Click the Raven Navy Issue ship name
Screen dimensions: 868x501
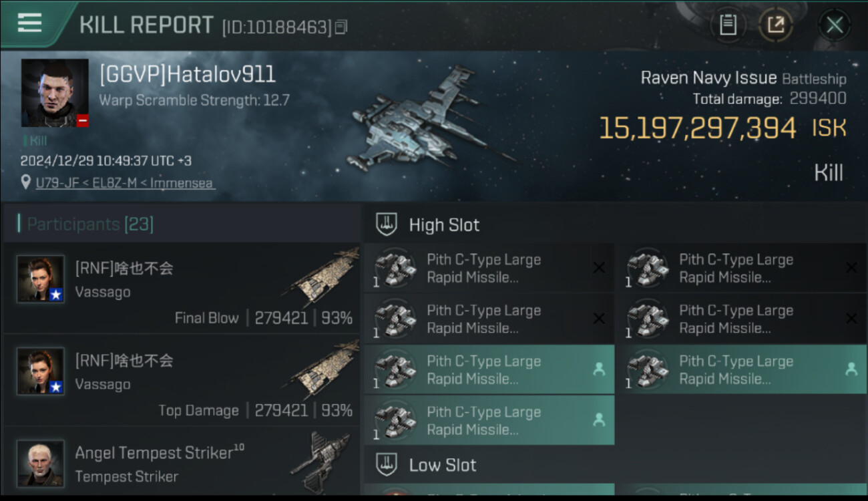[x=708, y=77]
